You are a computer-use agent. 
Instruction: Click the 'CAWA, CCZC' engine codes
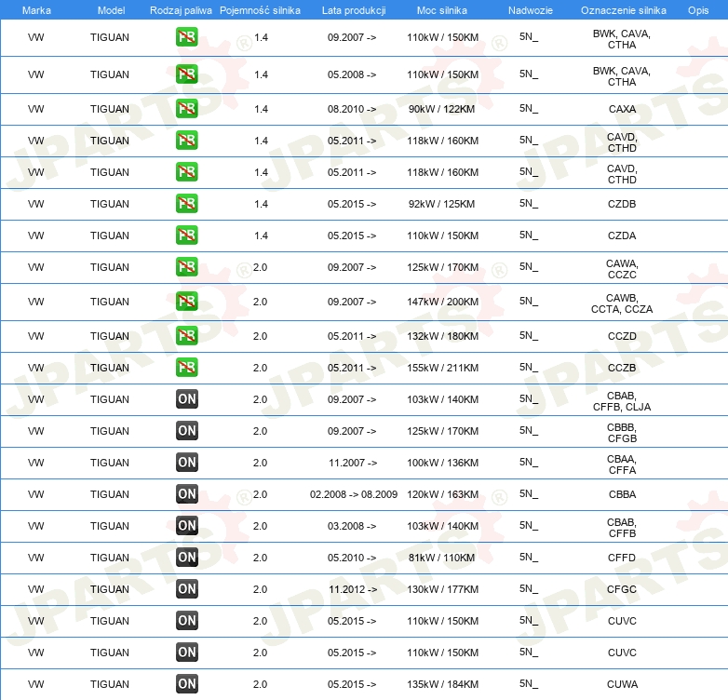[x=622, y=269]
